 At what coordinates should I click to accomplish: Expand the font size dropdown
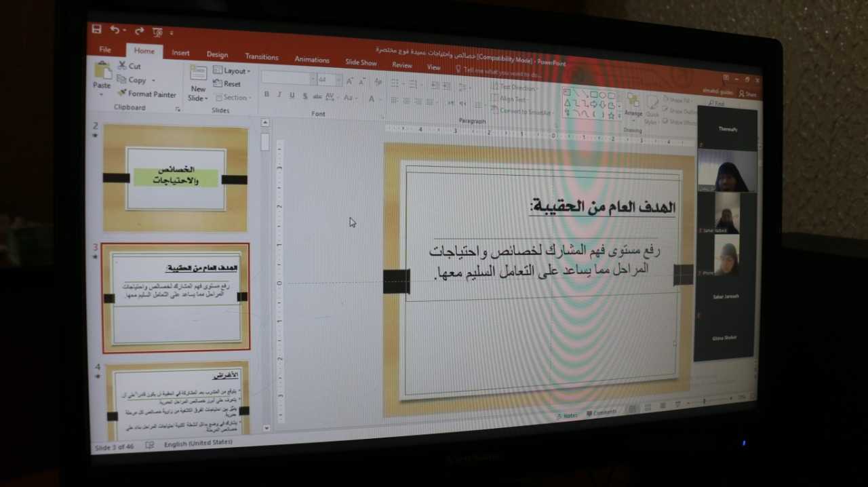coord(338,80)
